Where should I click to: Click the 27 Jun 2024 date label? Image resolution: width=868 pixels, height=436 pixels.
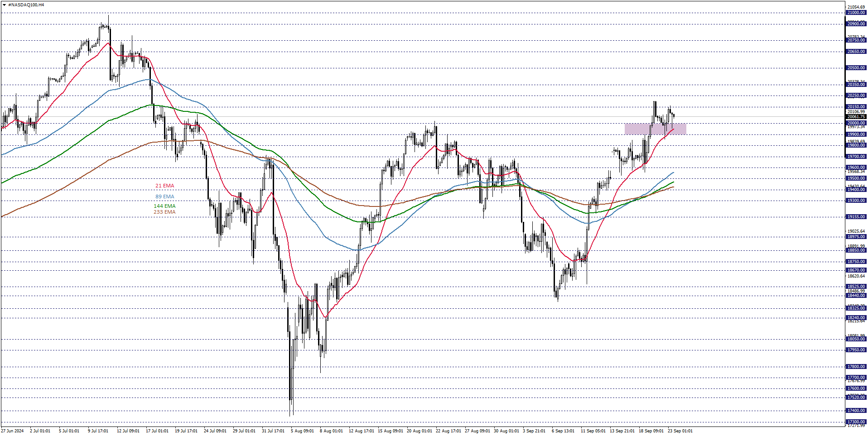pyautogui.click(x=13, y=431)
